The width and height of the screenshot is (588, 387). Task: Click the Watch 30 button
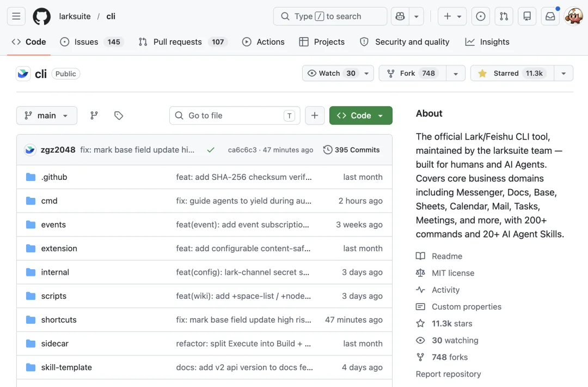pos(338,73)
